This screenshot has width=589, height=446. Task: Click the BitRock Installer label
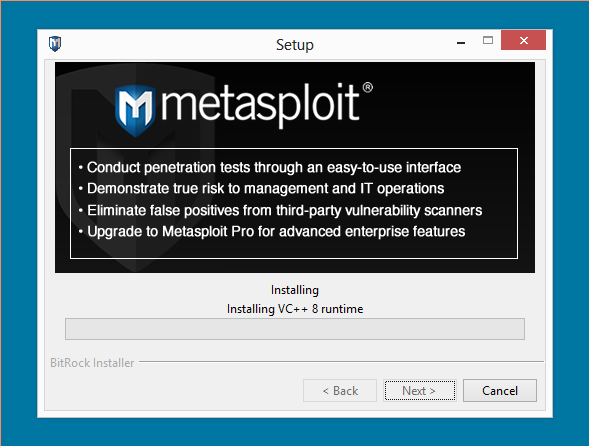pos(92,363)
